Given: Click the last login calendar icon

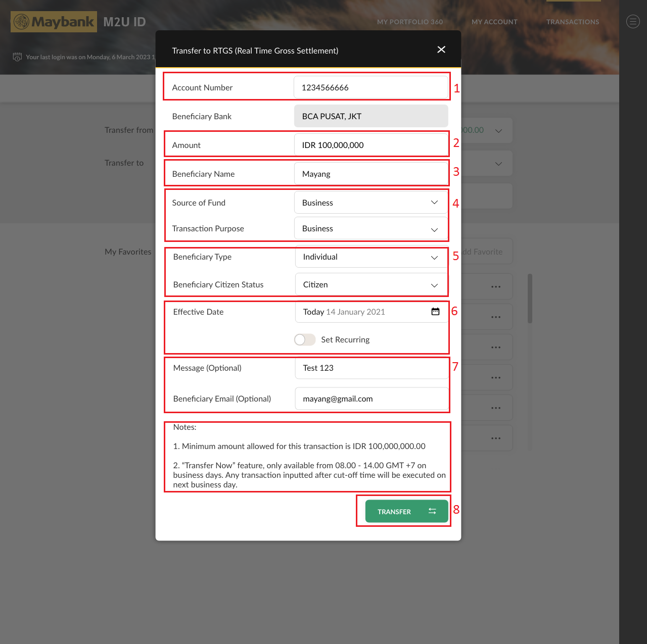Looking at the screenshot, I should [x=17, y=57].
